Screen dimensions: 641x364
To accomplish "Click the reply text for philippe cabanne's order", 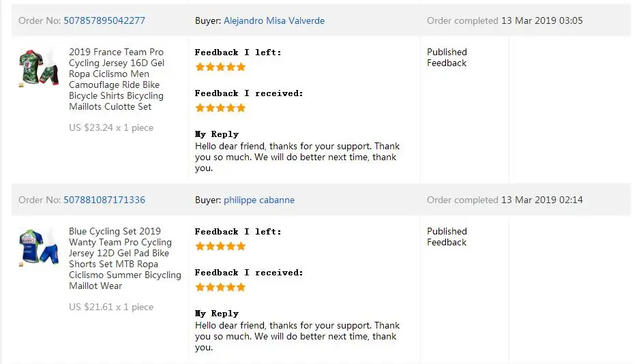I will click(x=297, y=337).
